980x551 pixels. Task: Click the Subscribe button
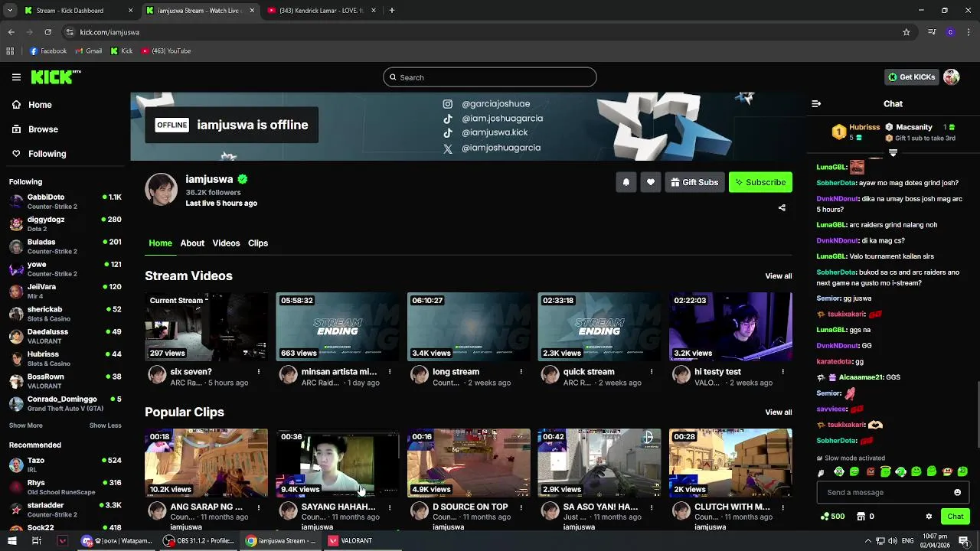coord(760,182)
